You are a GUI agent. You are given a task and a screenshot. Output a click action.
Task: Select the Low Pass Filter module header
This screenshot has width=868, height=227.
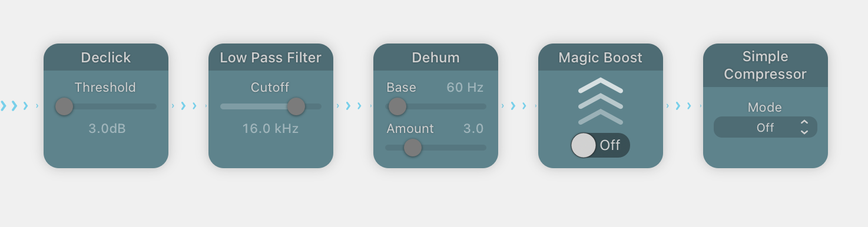tap(271, 57)
